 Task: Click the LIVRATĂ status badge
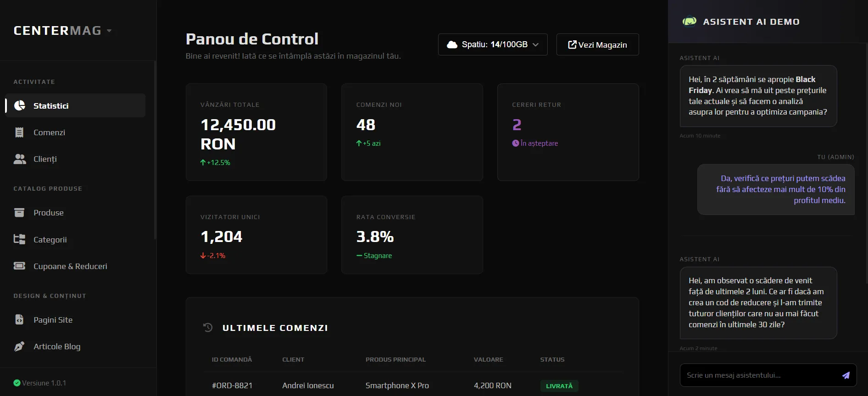coord(559,386)
